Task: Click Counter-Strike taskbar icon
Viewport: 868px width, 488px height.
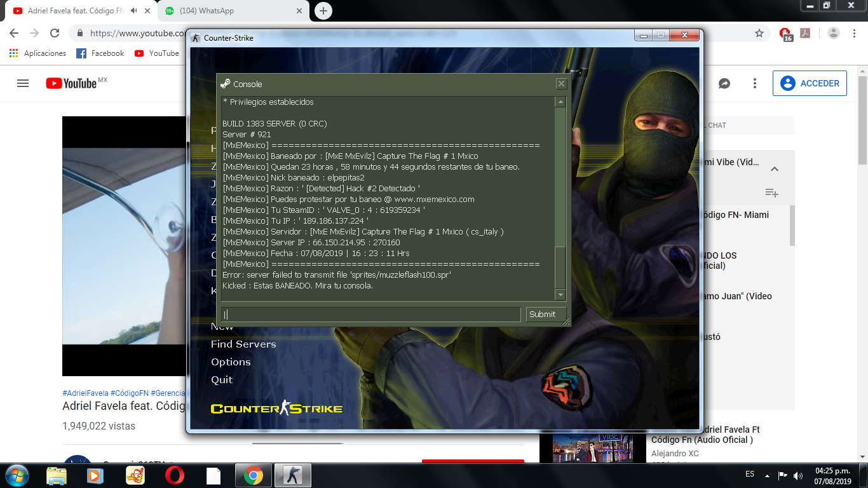Action: (x=293, y=475)
